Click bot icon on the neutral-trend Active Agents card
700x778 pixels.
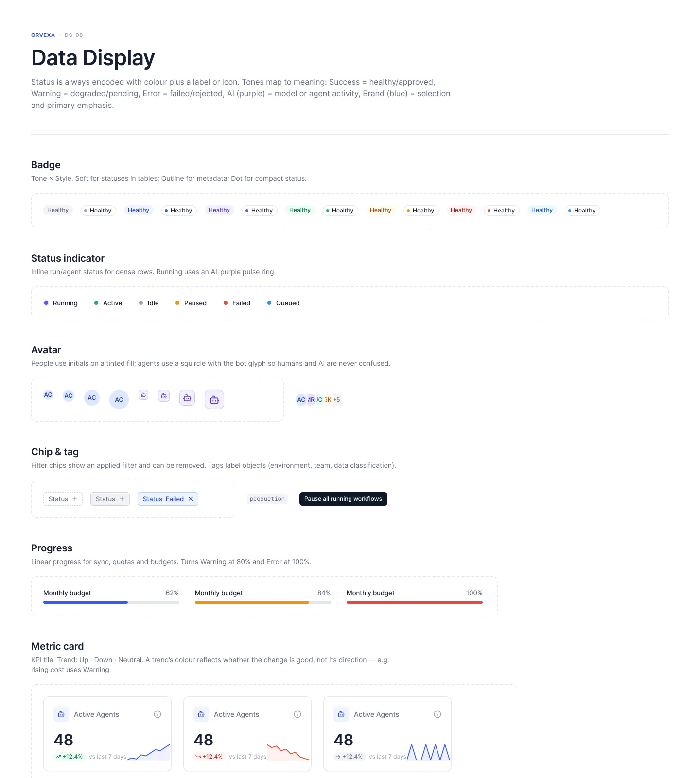click(341, 714)
